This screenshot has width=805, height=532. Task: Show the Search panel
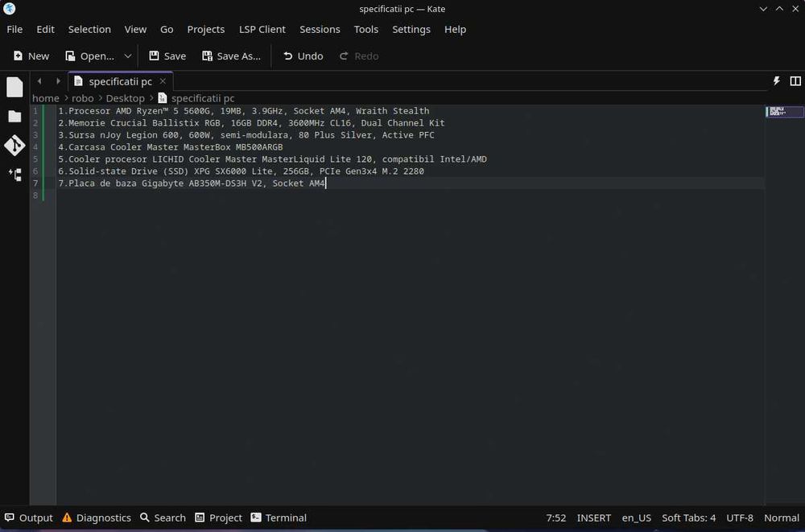[x=163, y=518]
